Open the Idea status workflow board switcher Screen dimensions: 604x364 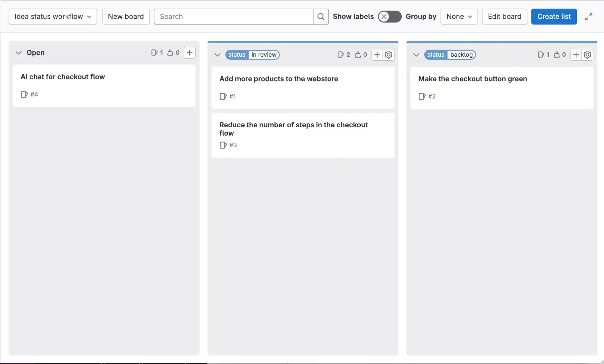coord(52,16)
